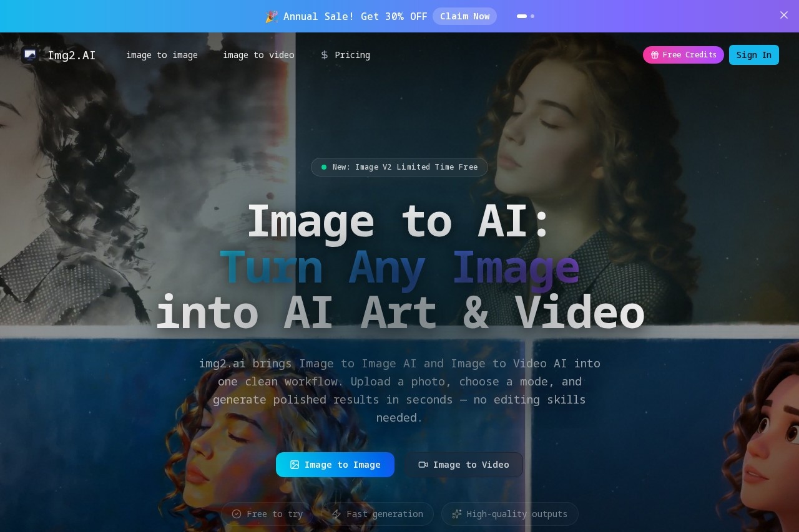
Task: Click the checkmark icon beside Free to try
Action: point(237,513)
